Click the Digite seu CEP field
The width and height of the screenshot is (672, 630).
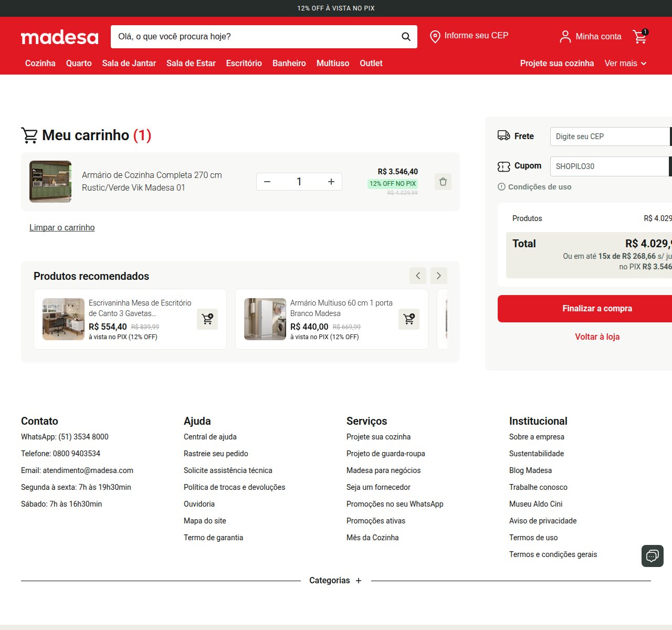[x=610, y=136]
